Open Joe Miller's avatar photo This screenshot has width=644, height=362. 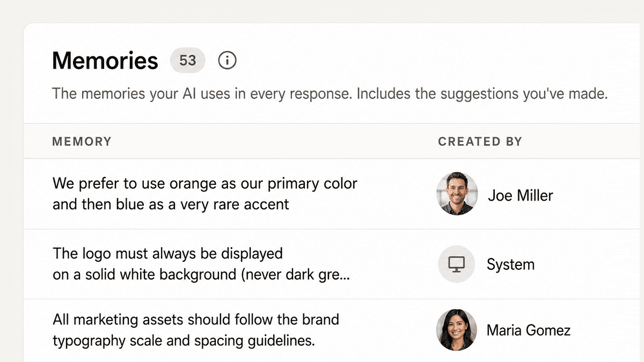(x=457, y=194)
